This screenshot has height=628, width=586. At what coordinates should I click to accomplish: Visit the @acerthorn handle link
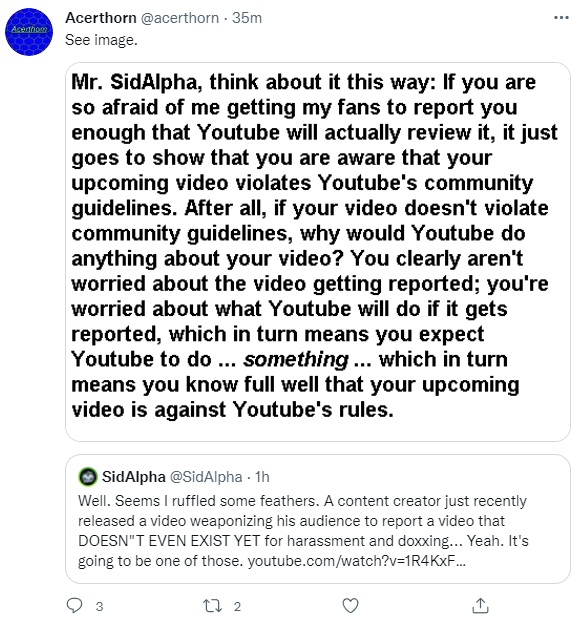180,18
